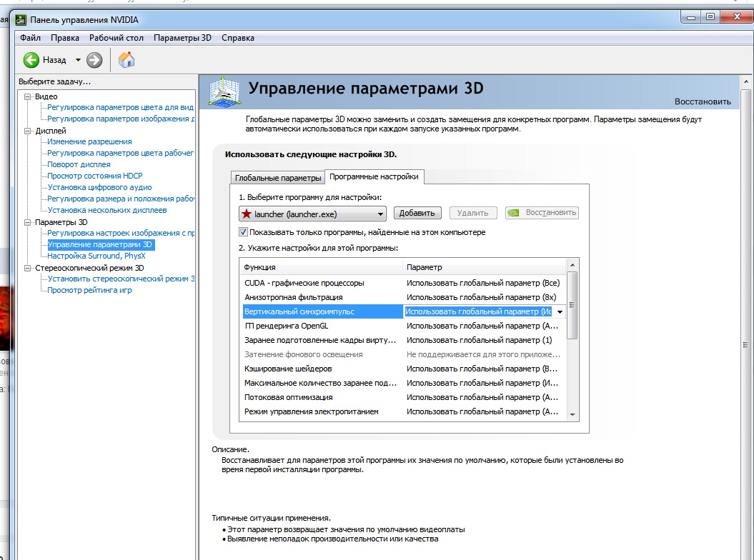Select the Кэширование шейдеров row

coord(403,369)
